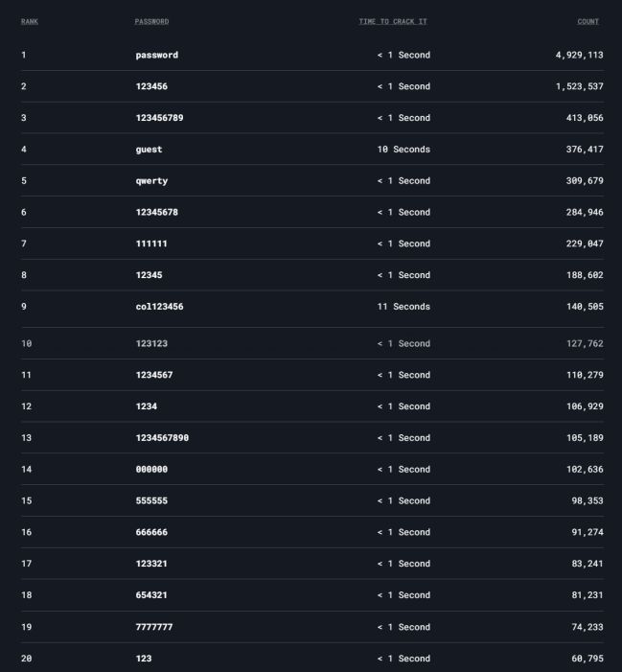This screenshot has width=622, height=672.
Task: Click the '123123' row at rank 10
Action: 312,343
